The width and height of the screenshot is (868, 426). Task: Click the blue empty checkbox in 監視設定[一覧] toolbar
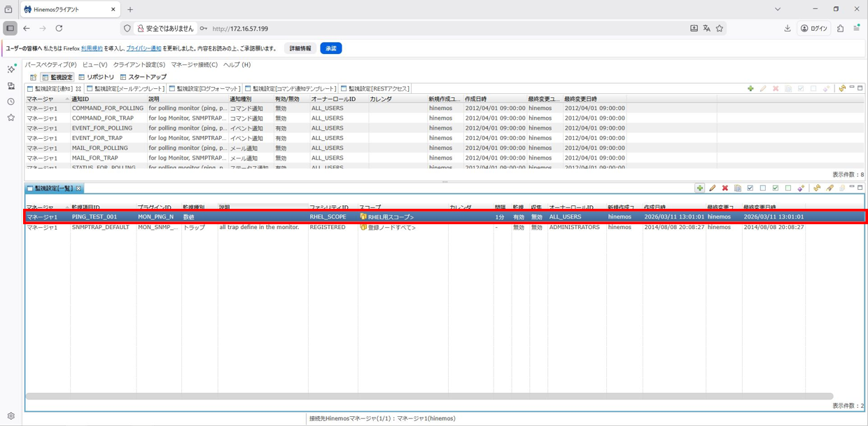click(x=762, y=188)
